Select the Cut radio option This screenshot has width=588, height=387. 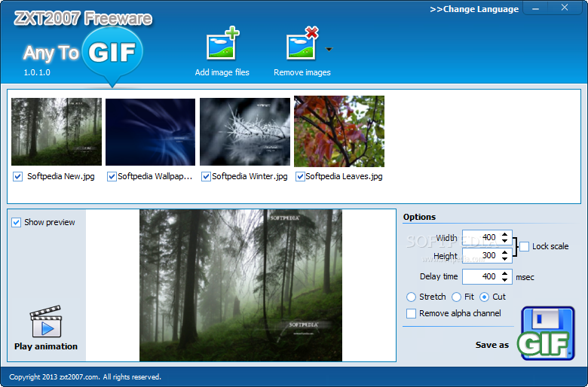(x=484, y=297)
